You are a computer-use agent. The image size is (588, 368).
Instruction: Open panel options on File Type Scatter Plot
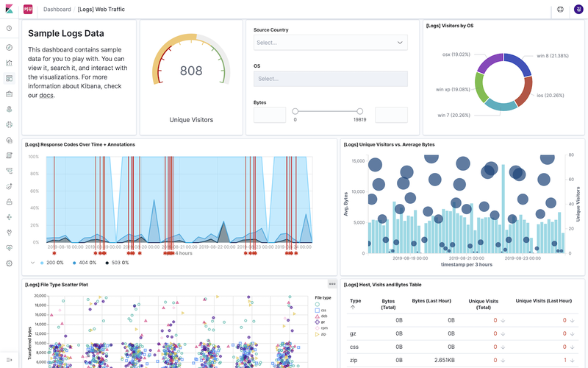coord(332,284)
